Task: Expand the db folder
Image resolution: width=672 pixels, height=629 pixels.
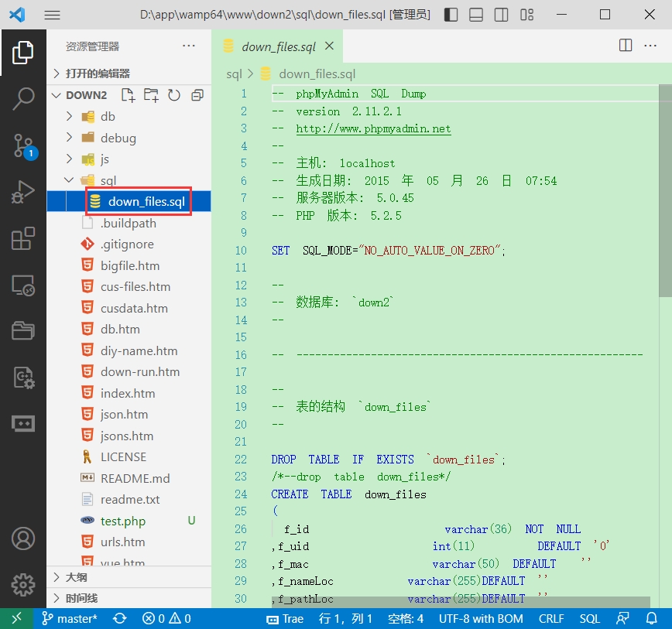Action: tap(107, 116)
